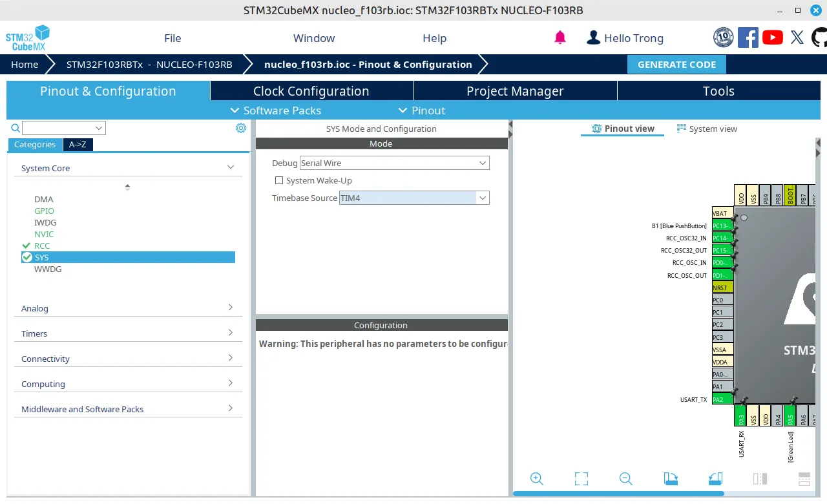Open the Timebase Source dropdown

[x=414, y=198]
